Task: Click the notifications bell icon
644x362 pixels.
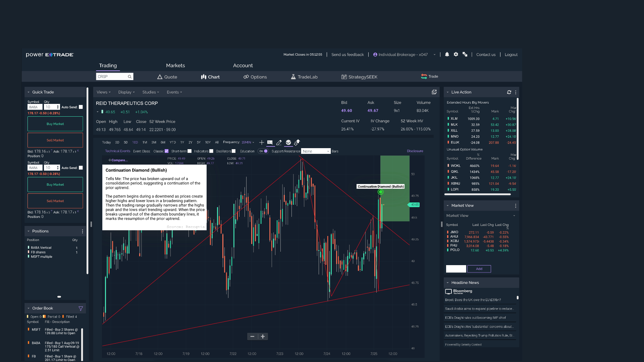Action: [447, 54]
